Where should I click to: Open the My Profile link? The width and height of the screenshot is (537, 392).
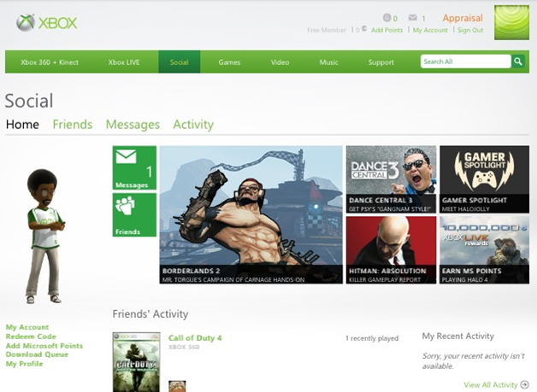coord(24,364)
